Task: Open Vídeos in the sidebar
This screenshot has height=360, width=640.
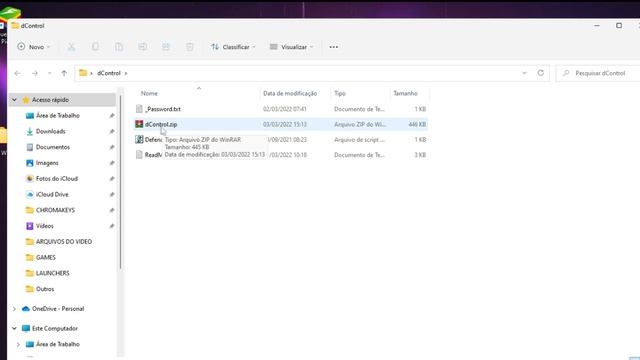Action: 45,226
